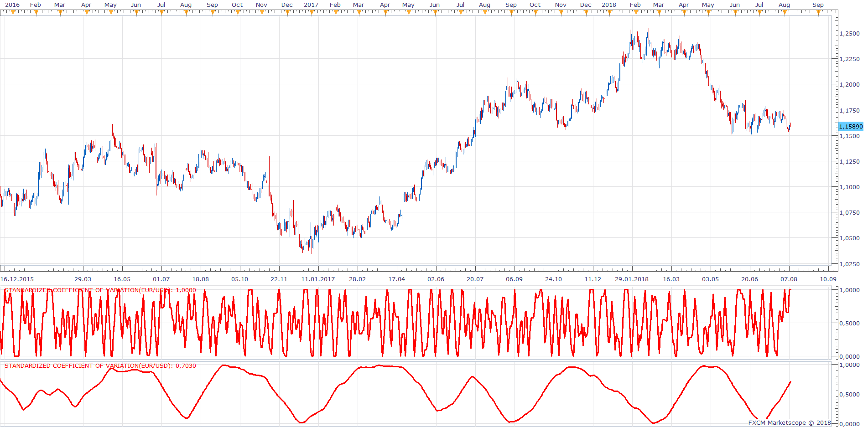
Task: Select the date label 02.06
Action: tap(436, 279)
